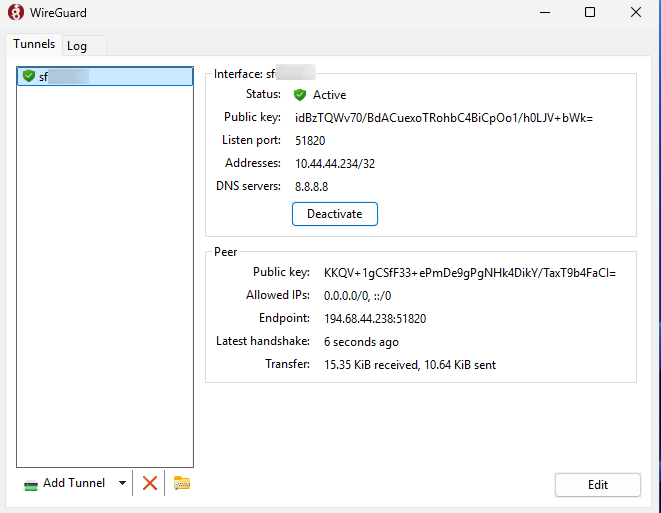Image resolution: width=661 pixels, height=513 pixels.
Task: Click the green shield icon beside the 'sf' tunnel
Action: 29,76
